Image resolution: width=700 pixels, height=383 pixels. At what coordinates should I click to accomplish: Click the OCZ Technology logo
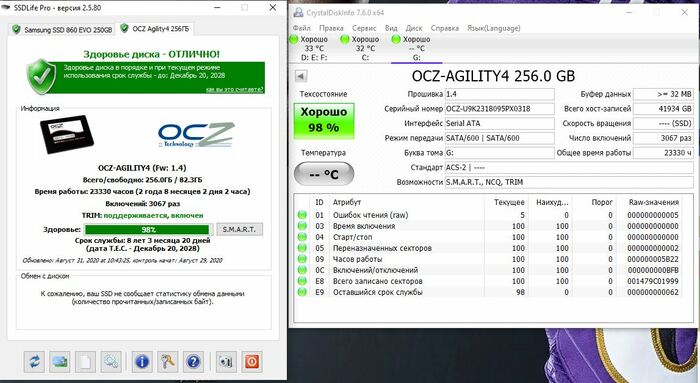[x=196, y=134]
